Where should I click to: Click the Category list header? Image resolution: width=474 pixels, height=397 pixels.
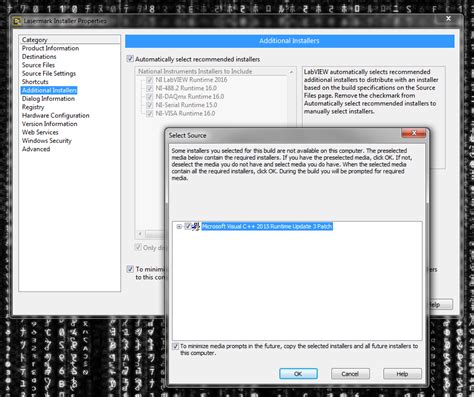[69, 40]
